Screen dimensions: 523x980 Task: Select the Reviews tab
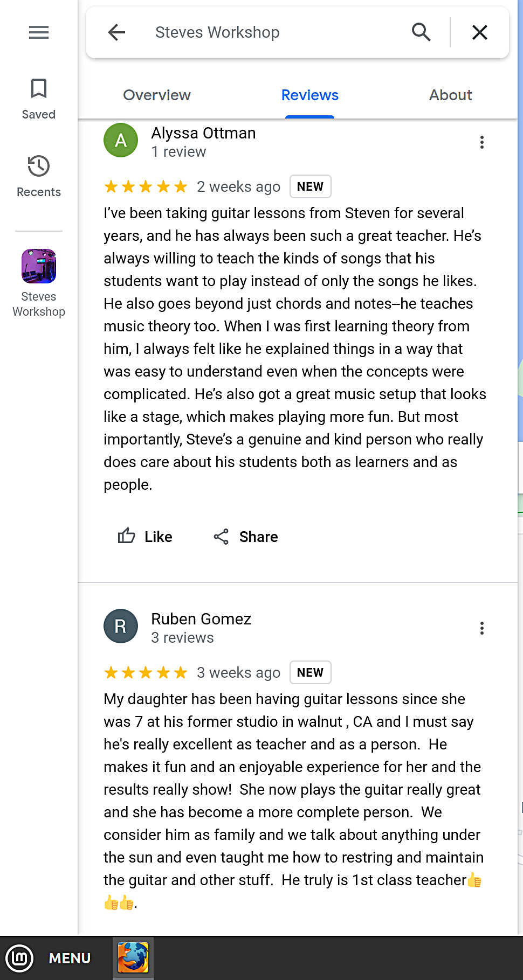[309, 95]
